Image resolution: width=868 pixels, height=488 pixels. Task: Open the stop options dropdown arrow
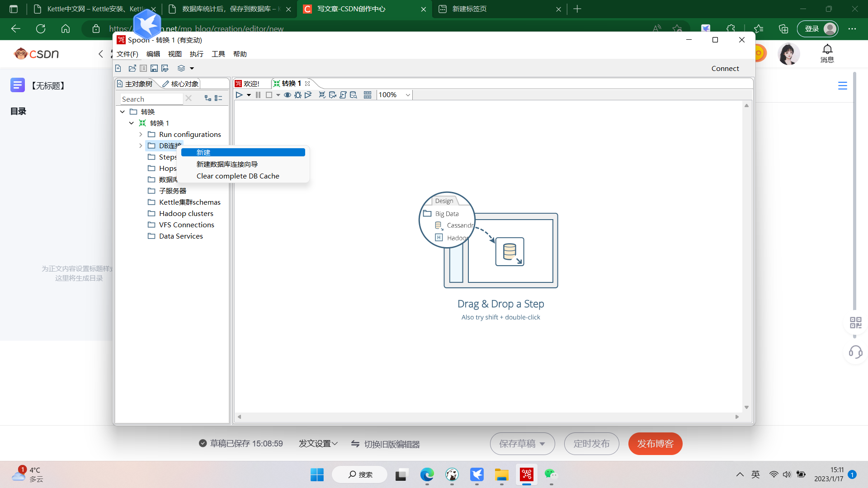278,95
